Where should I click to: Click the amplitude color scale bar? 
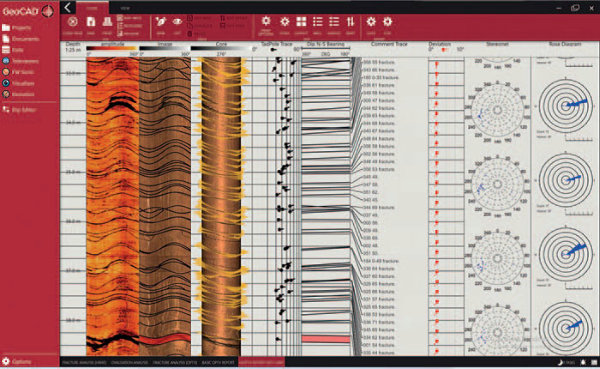click(x=111, y=49)
